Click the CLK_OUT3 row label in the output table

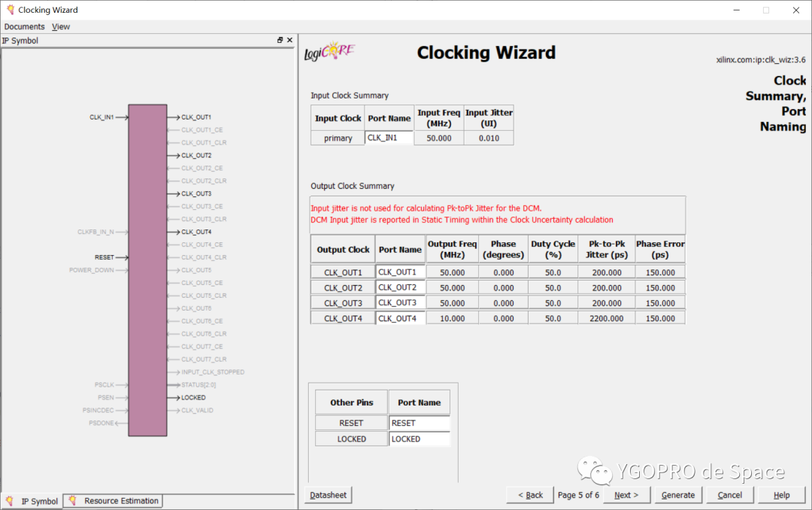[x=343, y=302]
